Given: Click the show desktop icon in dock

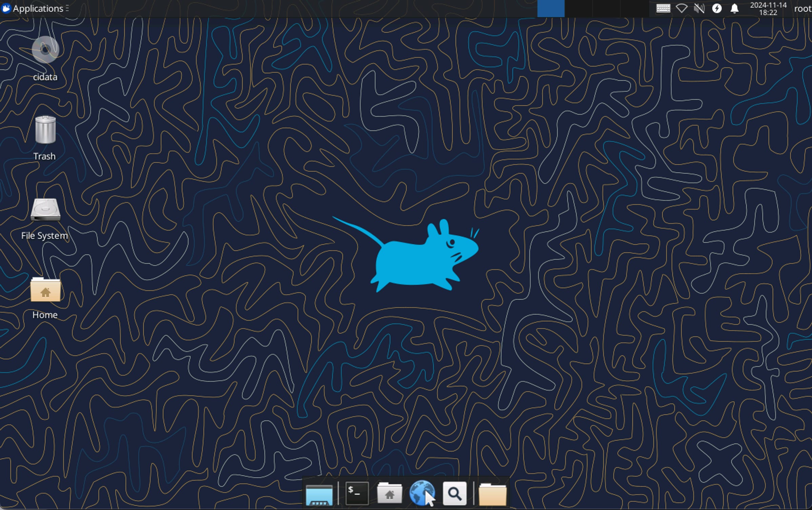Looking at the screenshot, I should (x=320, y=494).
